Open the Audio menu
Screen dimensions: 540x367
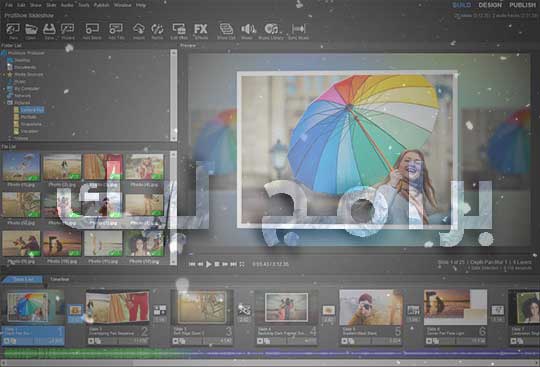pyautogui.click(x=67, y=5)
